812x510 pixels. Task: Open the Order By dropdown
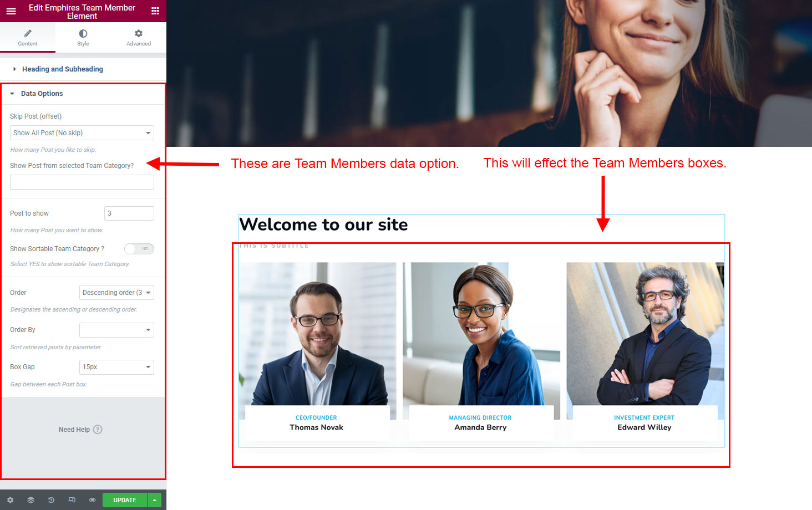(x=116, y=330)
